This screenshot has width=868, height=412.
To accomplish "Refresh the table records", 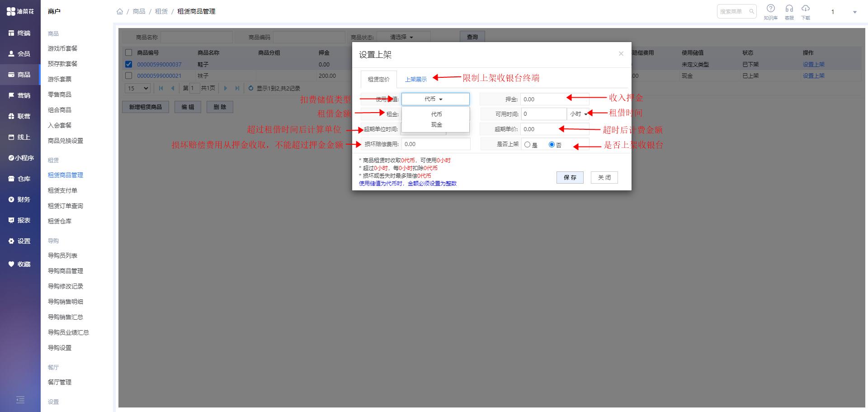I will tap(251, 88).
